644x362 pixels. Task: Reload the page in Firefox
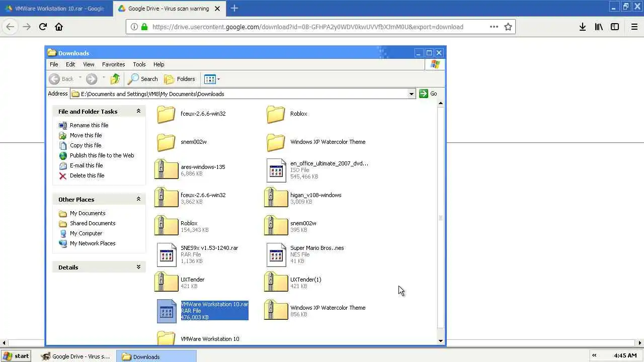pos(43,27)
